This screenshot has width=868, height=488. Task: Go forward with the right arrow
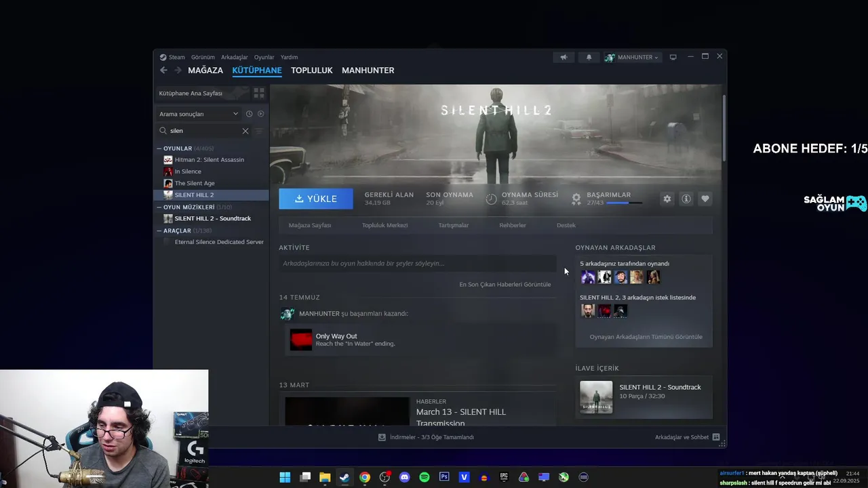click(x=178, y=70)
